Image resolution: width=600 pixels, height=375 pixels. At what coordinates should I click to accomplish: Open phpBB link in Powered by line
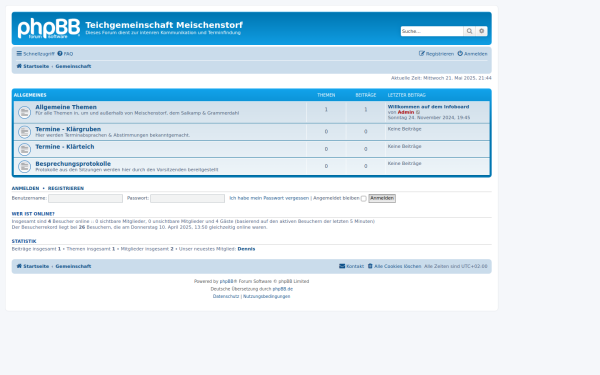click(226, 281)
